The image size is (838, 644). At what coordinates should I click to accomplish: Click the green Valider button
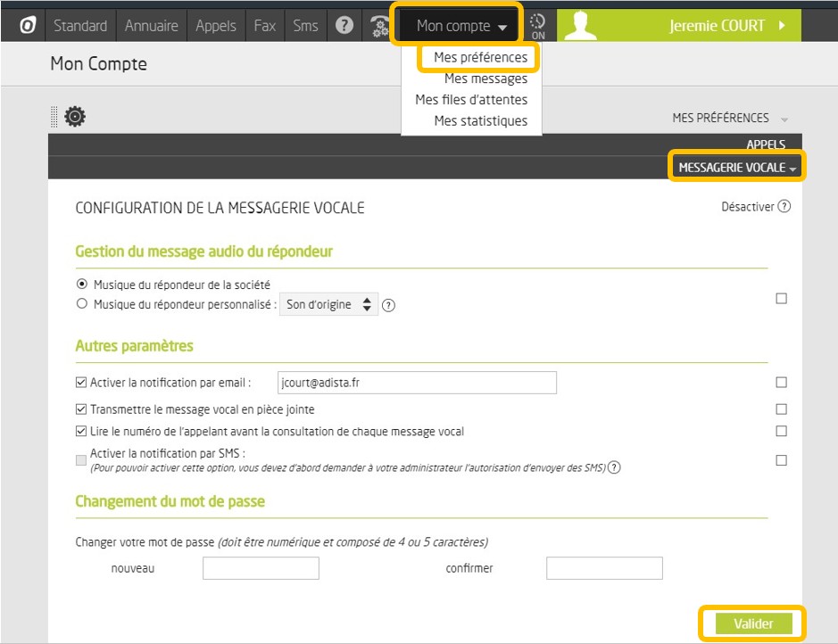tap(752, 623)
